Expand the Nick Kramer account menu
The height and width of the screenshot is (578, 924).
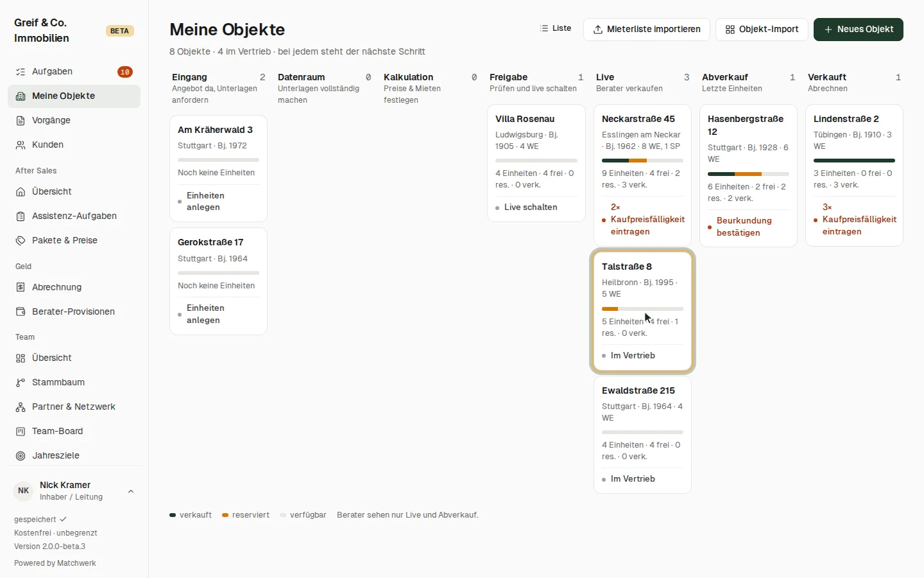coord(131,492)
